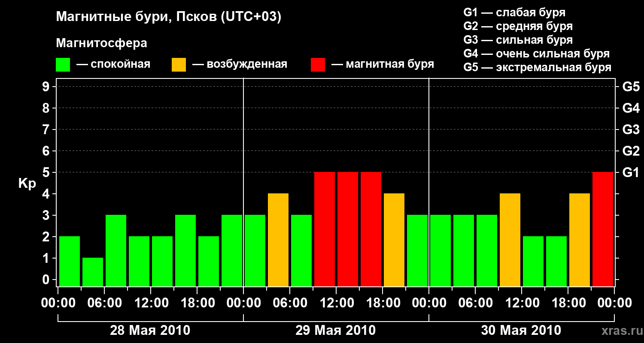644x343 pixels.
Task: Click the last green bar of 29 May
Action: coord(417,250)
